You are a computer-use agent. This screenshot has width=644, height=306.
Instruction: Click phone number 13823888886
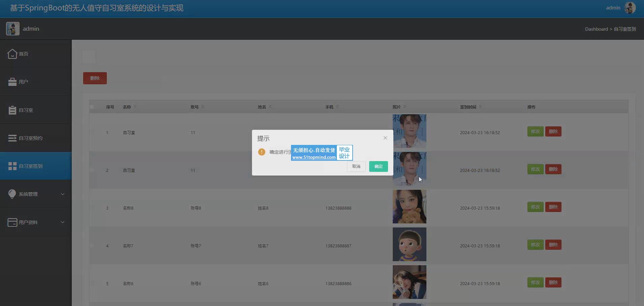[338, 284]
